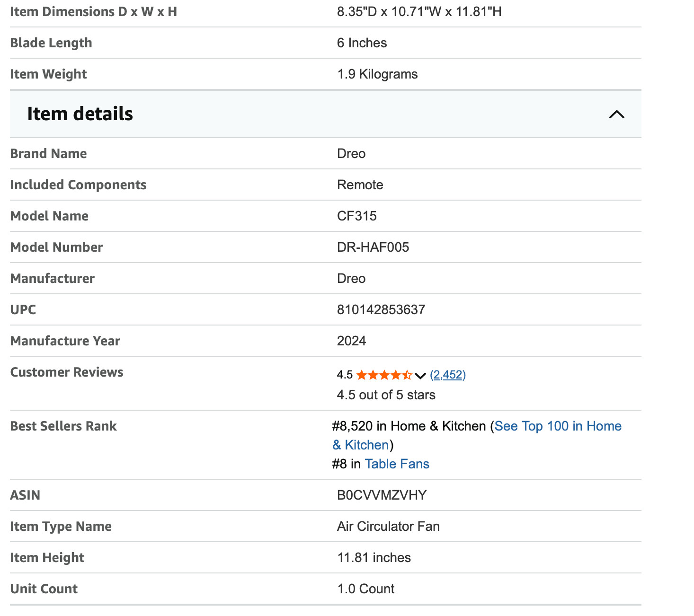Click the Best Sellers Rank label
The width and height of the screenshot is (694, 616).
point(63,426)
